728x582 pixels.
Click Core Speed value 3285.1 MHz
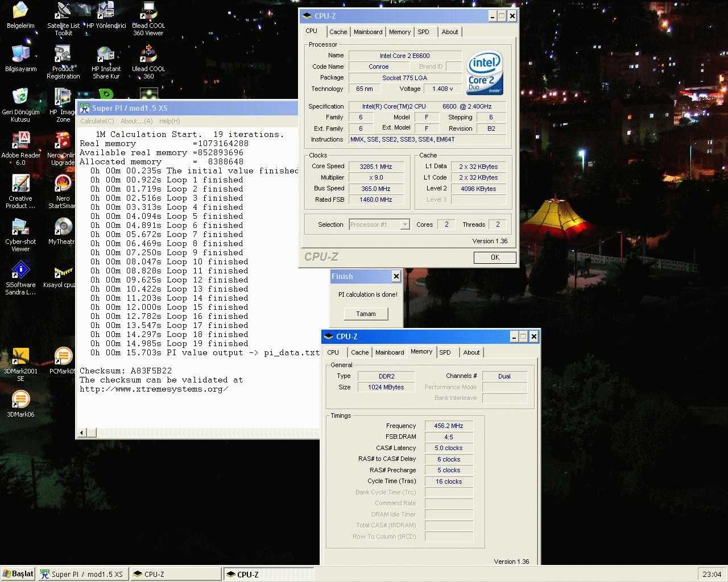pyautogui.click(x=376, y=167)
